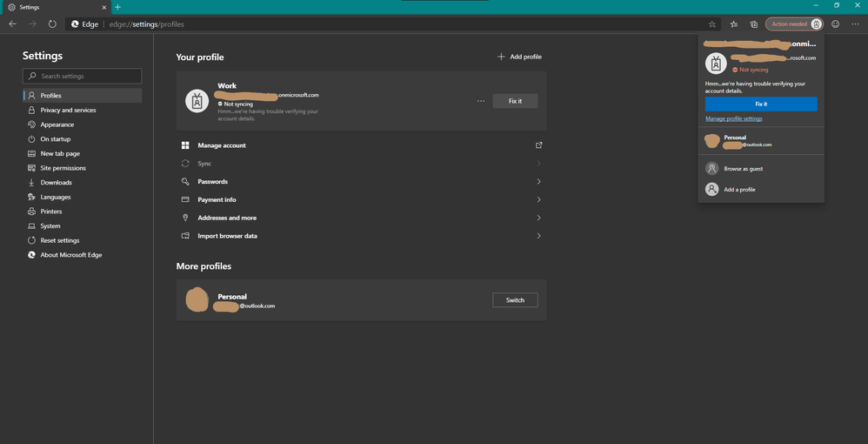The width and height of the screenshot is (868, 444).
Task: Click the More profiles heading
Action: [204, 266]
